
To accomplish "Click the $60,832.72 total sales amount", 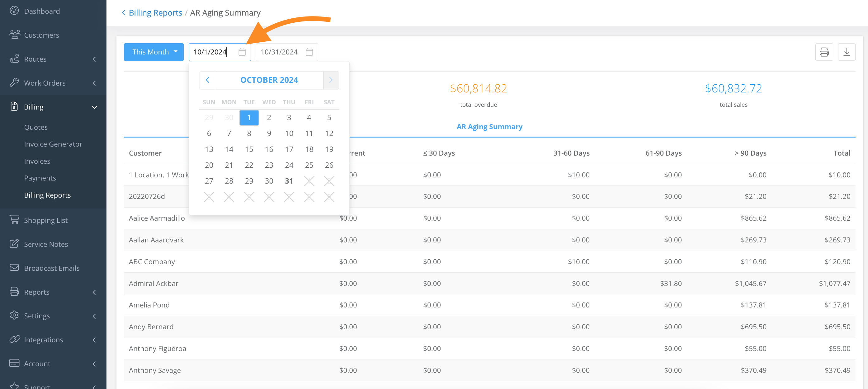I will (733, 88).
